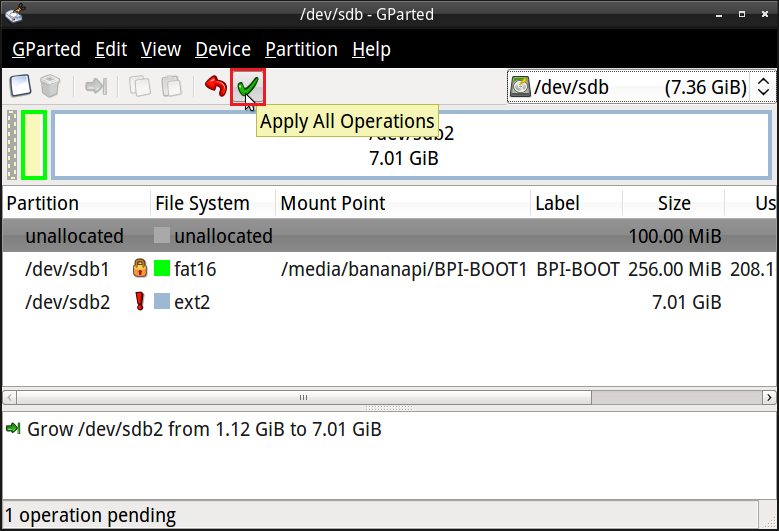This screenshot has width=779, height=531.
Task: Click the green fat16 color swatch
Action: 162,269
